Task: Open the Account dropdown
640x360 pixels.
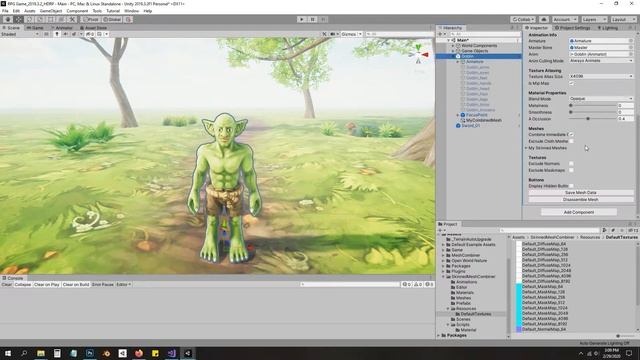Action: pos(565,19)
